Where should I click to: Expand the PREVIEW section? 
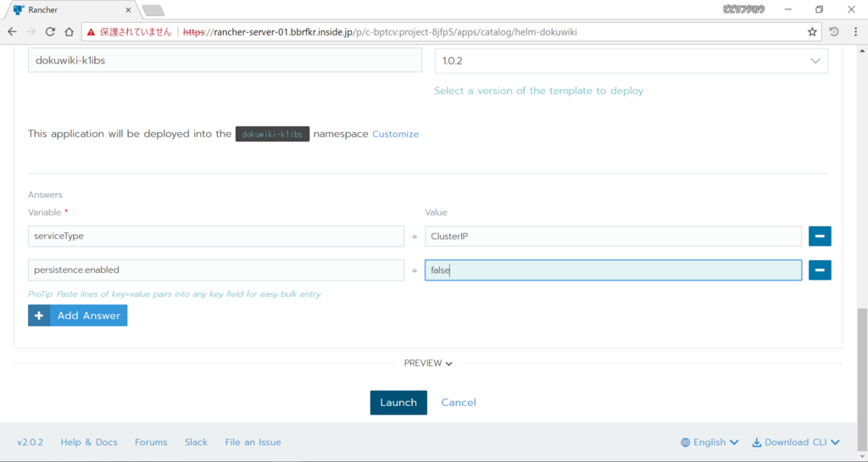click(428, 363)
